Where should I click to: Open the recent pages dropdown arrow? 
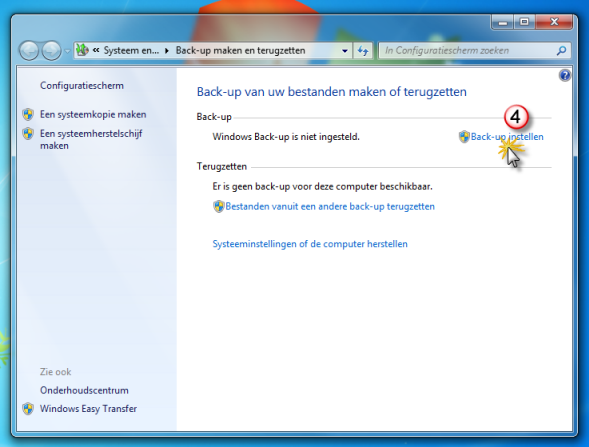pos(67,51)
